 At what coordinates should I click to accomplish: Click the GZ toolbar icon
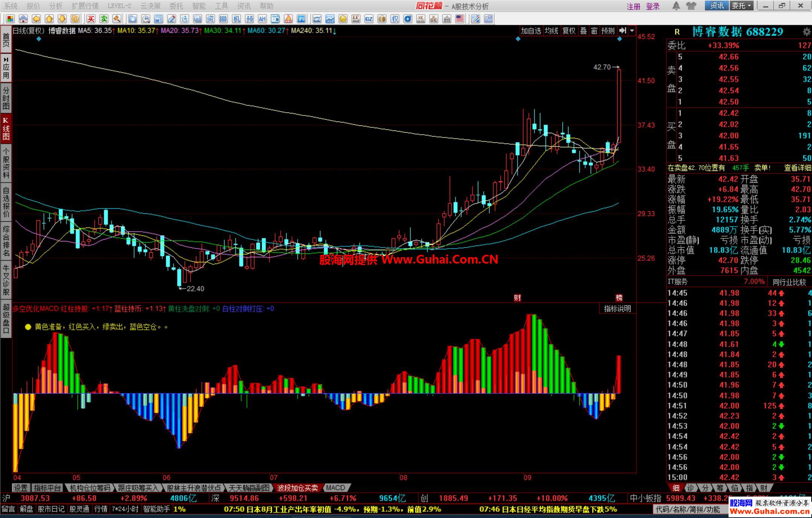[x=369, y=19]
